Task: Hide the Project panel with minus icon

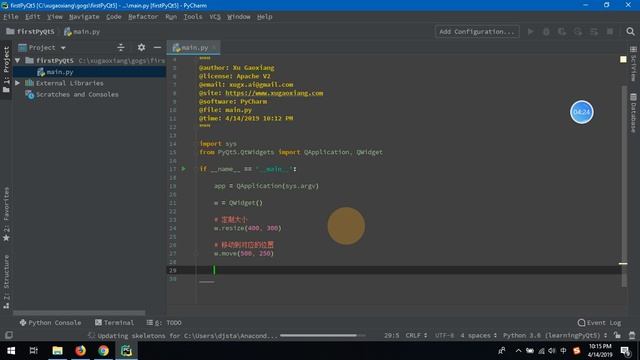Action: click(x=157, y=47)
